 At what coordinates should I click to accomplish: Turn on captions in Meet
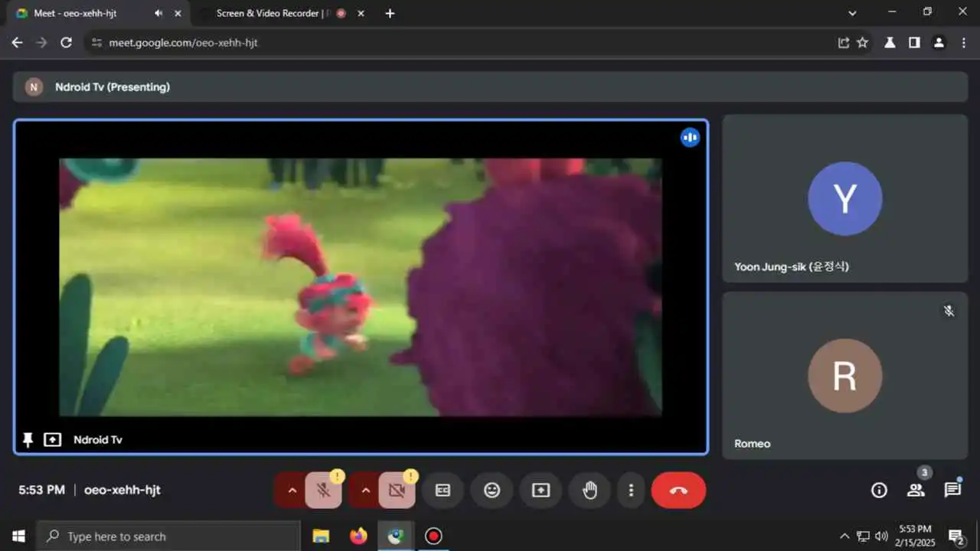[x=443, y=491]
